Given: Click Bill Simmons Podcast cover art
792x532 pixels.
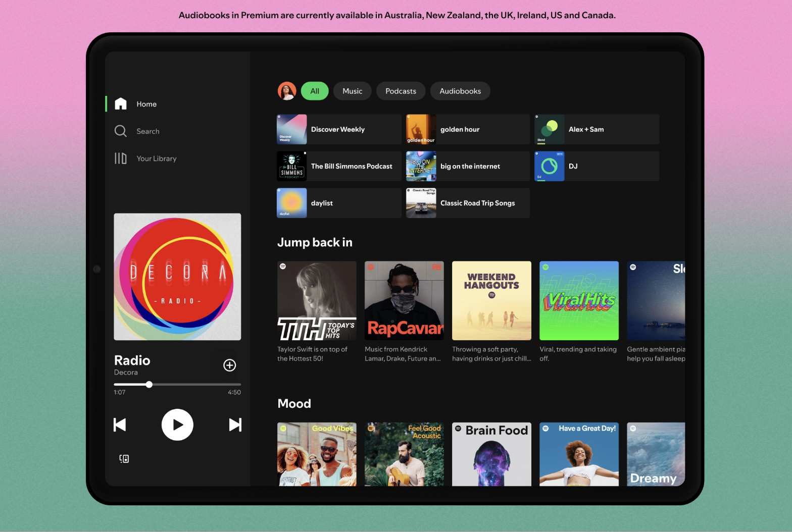Looking at the screenshot, I should coord(291,166).
